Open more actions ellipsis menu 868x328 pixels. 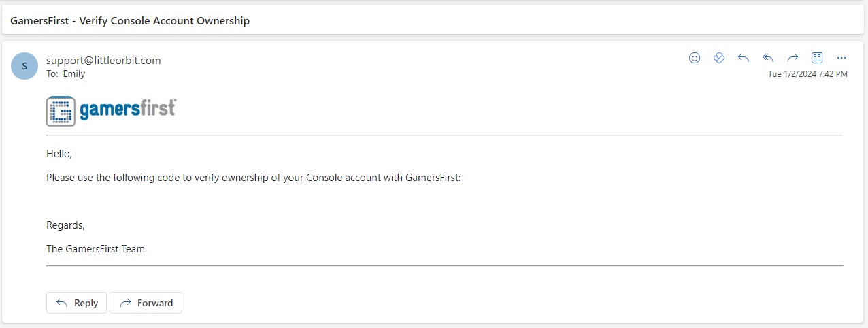click(x=841, y=58)
